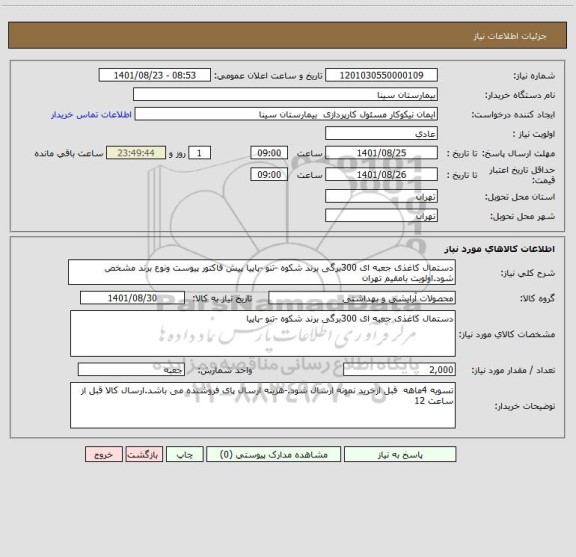
Task: Click the request creator field ایمان نیکوکار
Action: (x=286, y=114)
